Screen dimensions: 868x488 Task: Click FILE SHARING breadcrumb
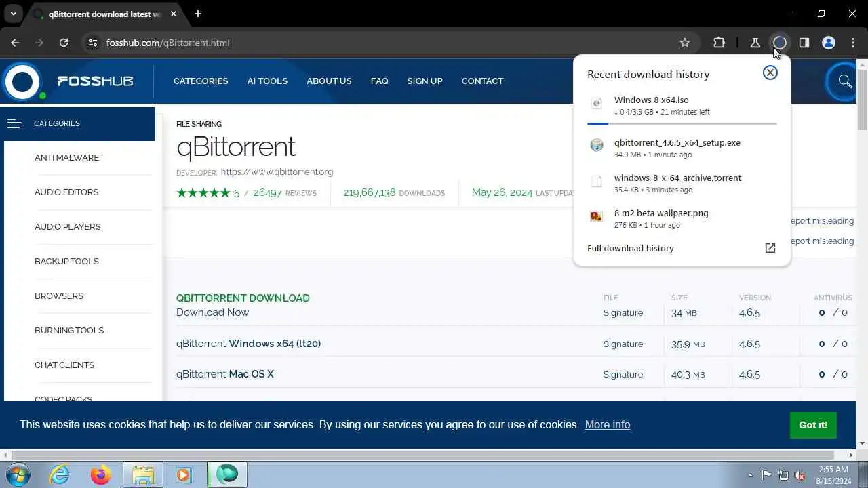(x=199, y=124)
